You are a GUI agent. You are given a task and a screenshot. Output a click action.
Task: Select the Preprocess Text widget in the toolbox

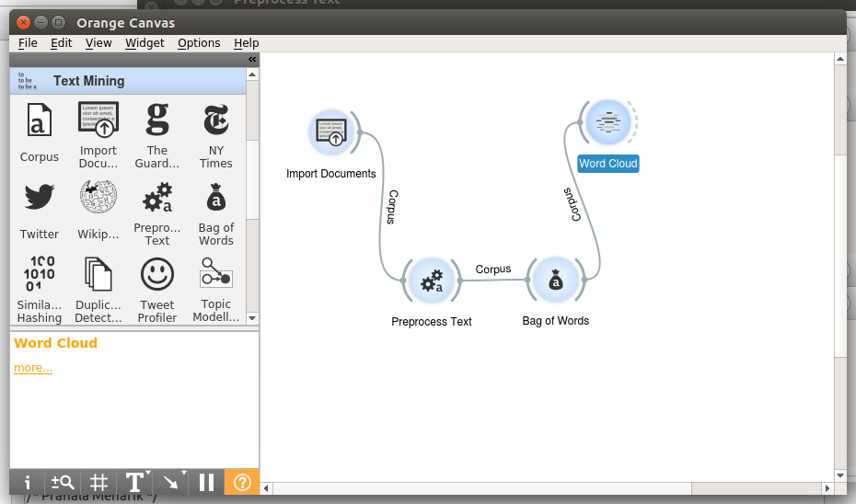coord(157,197)
